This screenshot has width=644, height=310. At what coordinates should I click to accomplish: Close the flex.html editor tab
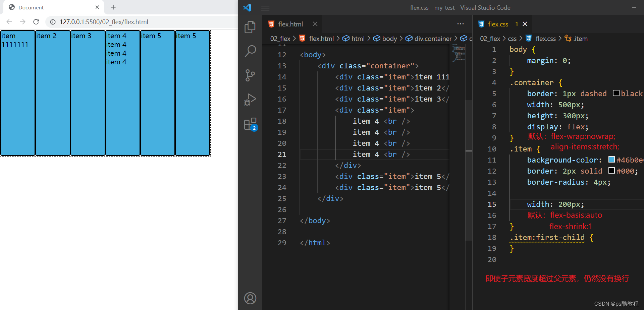(x=315, y=24)
